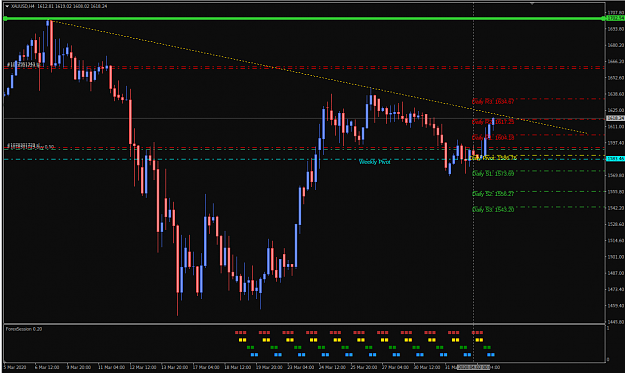Click the Daily R3 1634.67 label
Screen dimensions: 625x373
pyautogui.click(x=493, y=102)
